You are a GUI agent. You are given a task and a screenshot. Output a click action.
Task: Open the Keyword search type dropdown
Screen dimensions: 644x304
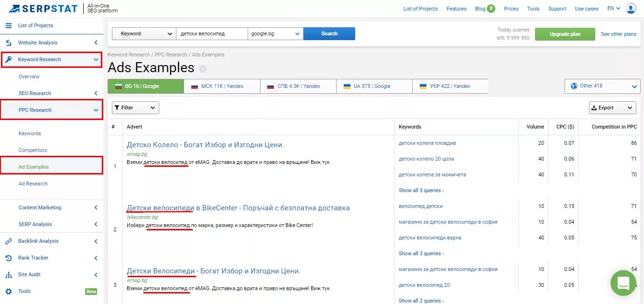144,33
